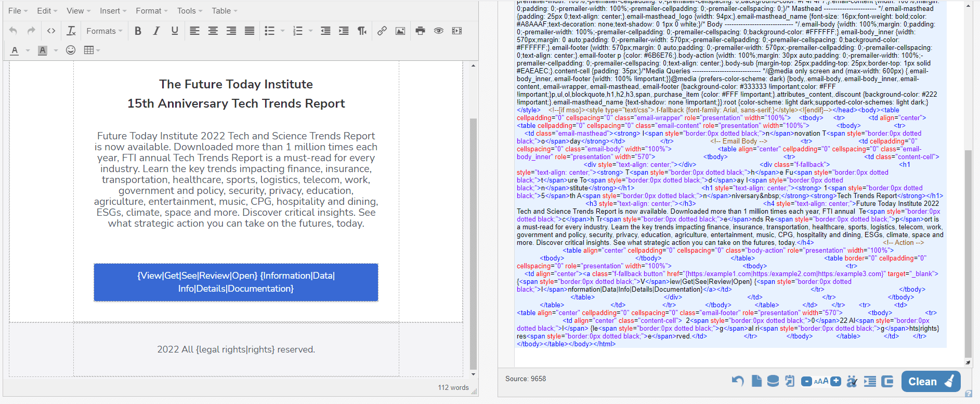Open the Formats dropdown
Viewport: 980px width, 404px height.
tap(104, 31)
